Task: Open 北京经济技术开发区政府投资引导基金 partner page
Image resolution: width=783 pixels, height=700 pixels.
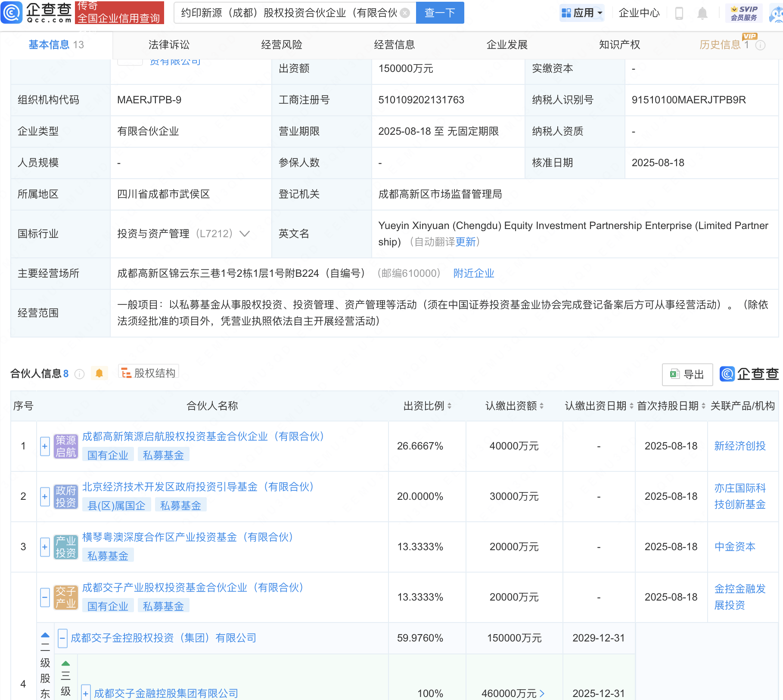Action: [x=198, y=487]
